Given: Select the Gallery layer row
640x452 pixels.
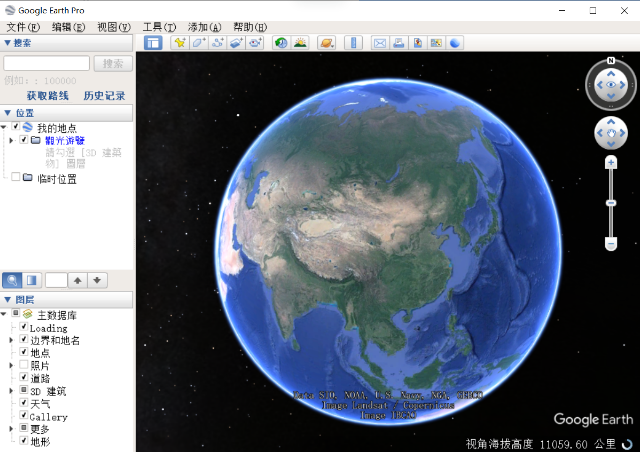Looking at the screenshot, I should (x=49, y=417).
